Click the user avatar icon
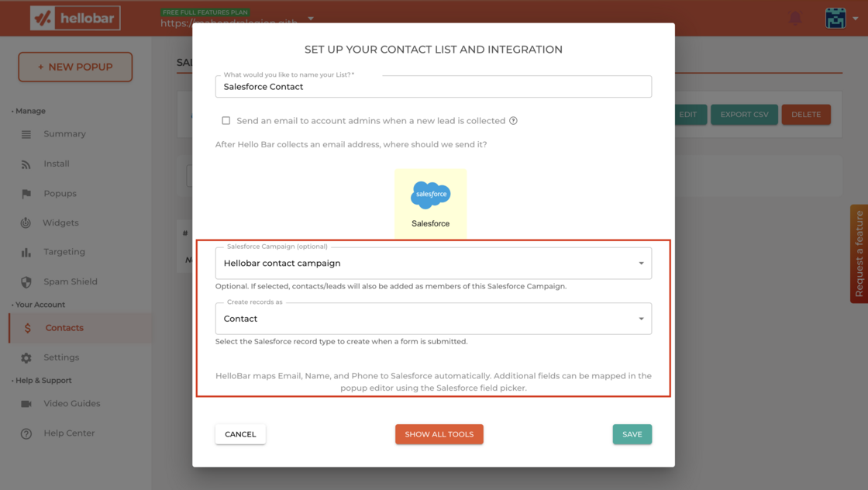The image size is (868, 490). point(835,19)
